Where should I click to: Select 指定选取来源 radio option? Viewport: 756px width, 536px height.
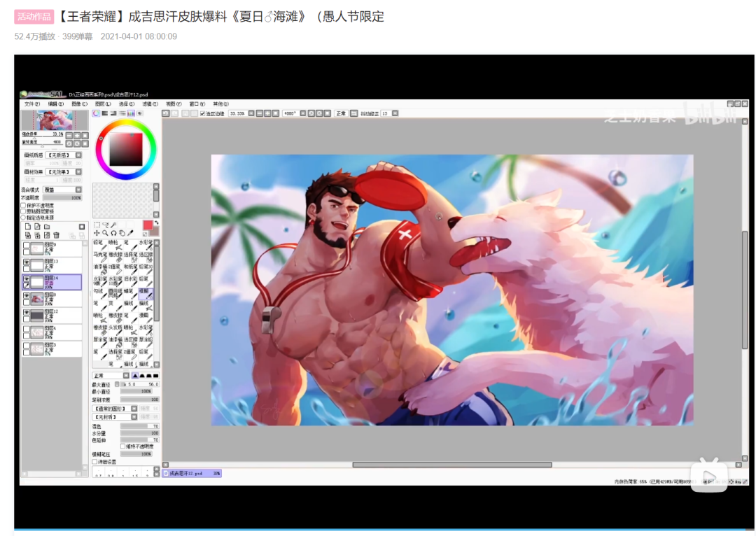pos(24,218)
